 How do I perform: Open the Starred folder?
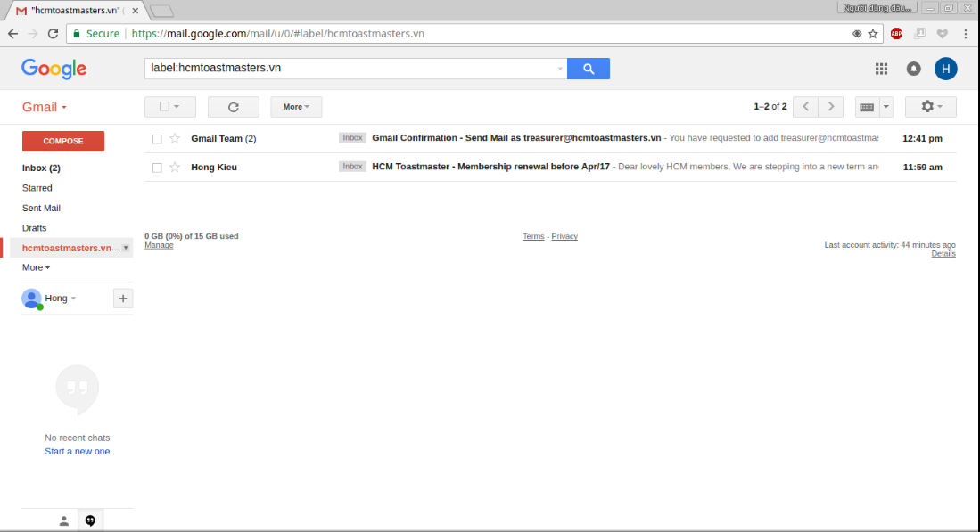[x=37, y=188]
